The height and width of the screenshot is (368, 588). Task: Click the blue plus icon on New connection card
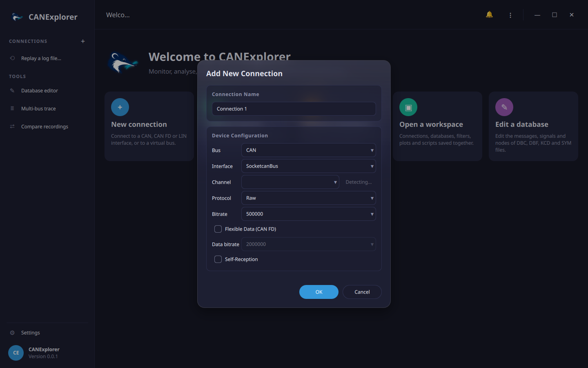[120, 107]
